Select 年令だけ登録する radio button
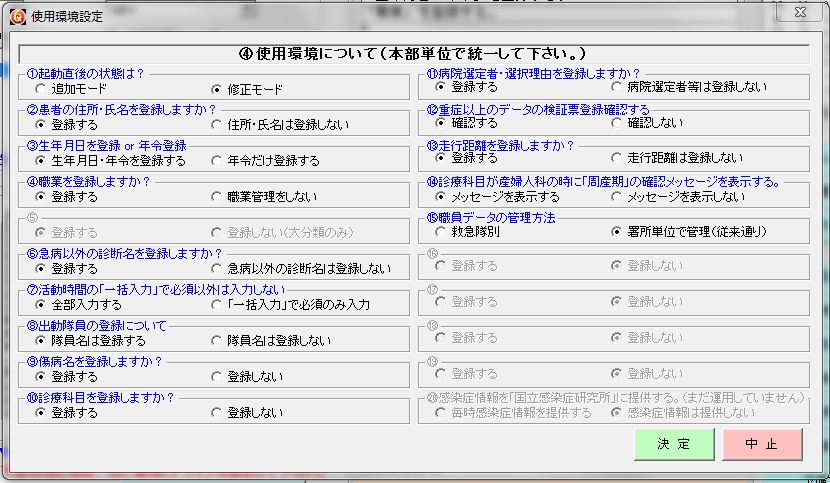830x483 pixels. click(216, 161)
